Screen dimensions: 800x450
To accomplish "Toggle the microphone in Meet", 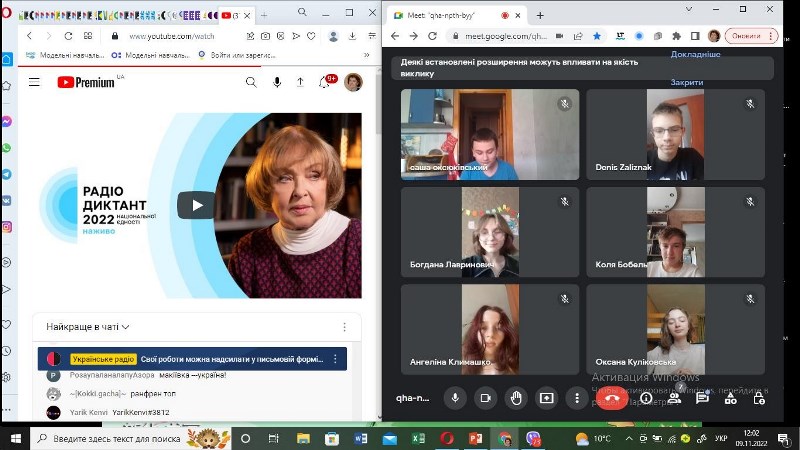I will [455, 398].
